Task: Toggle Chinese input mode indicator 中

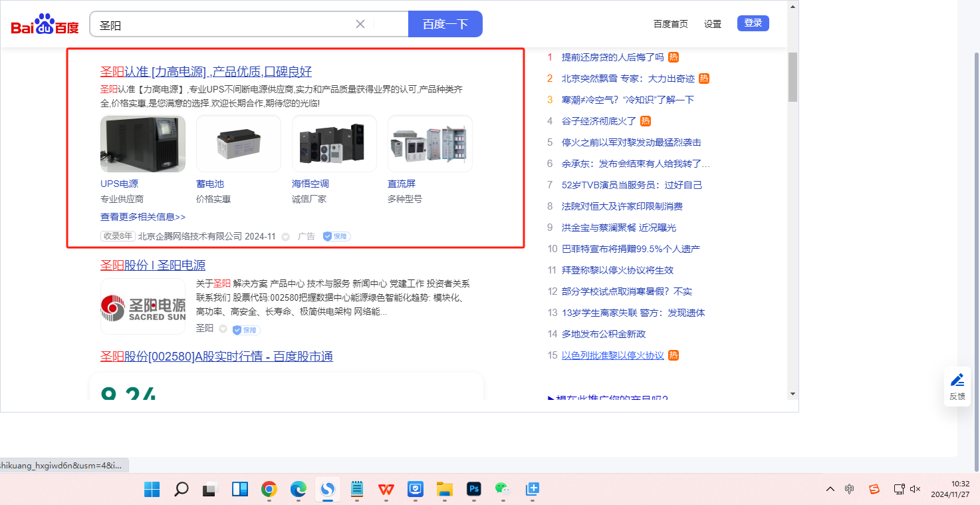Action: pyautogui.click(x=850, y=490)
